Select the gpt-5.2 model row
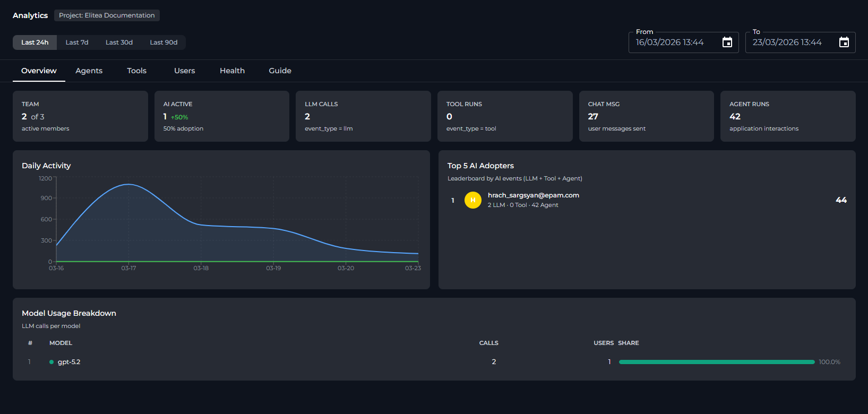 tap(265, 362)
